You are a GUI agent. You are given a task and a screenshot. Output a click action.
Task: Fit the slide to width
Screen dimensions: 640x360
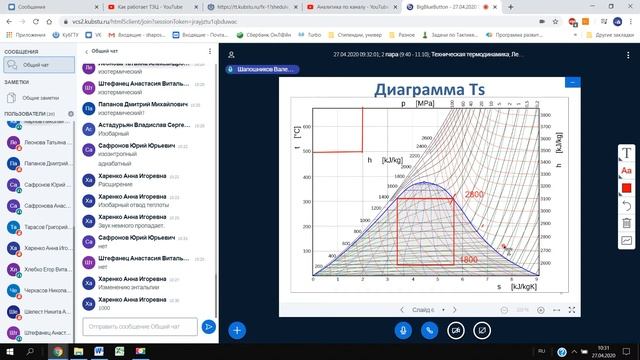coord(556,310)
